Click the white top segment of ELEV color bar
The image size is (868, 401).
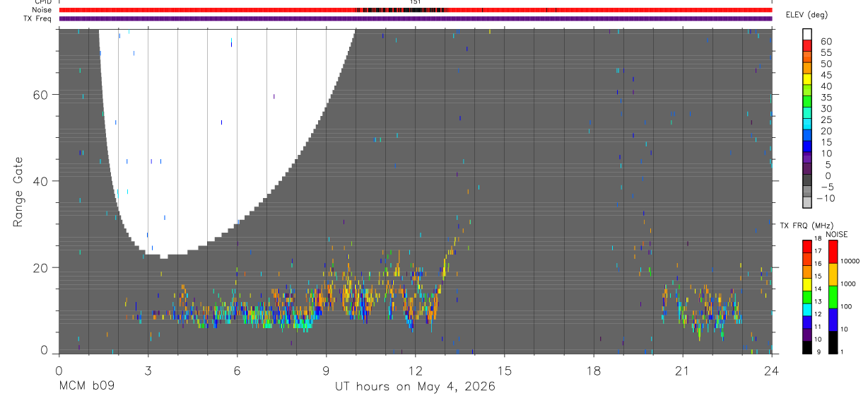(x=807, y=34)
